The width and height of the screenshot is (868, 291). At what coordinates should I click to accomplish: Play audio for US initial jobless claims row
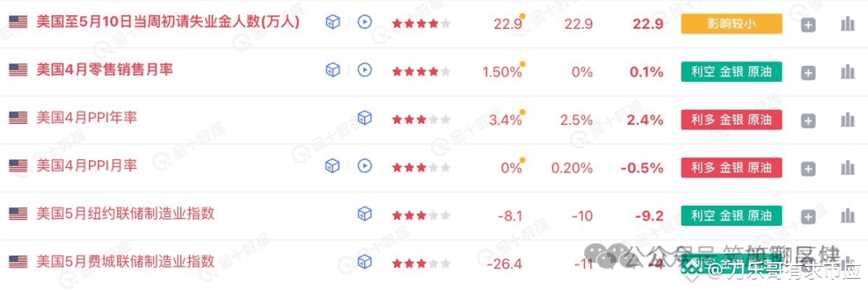tap(364, 23)
